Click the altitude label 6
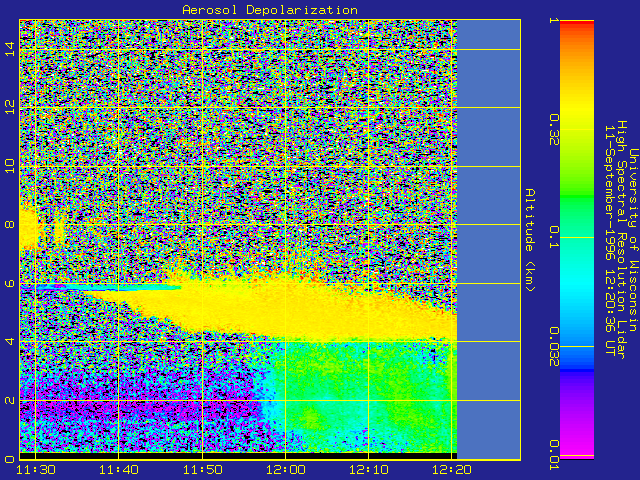 [10, 283]
